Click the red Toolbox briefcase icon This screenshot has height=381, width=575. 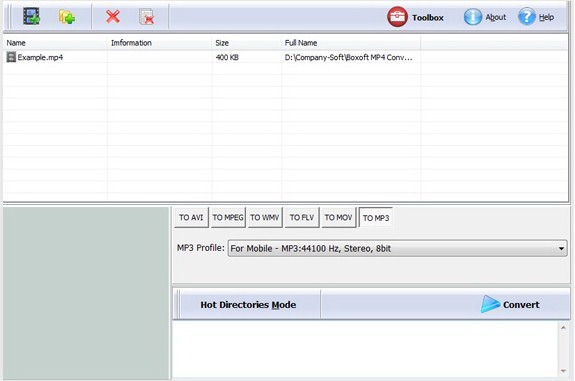click(397, 17)
